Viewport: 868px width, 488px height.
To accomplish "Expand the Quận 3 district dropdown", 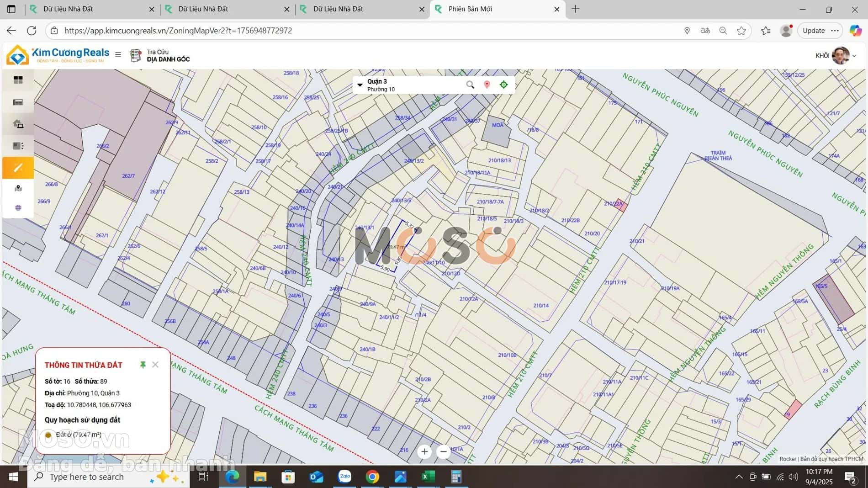I will [x=360, y=85].
